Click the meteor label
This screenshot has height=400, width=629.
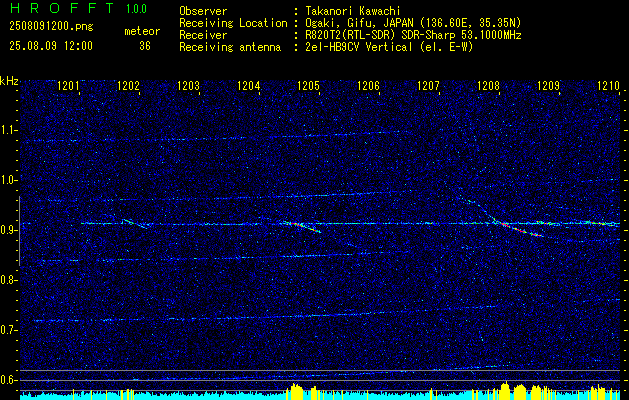[x=142, y=31]
